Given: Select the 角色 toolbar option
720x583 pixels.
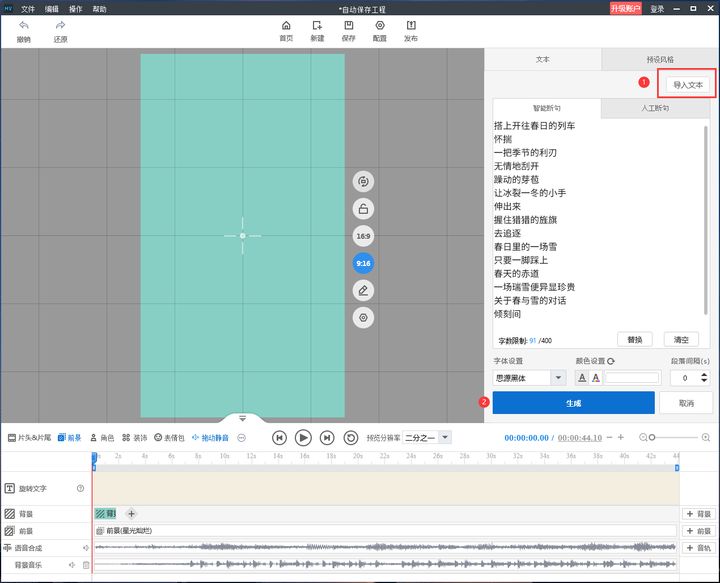Looking at the screenshot, I should 102,437.
